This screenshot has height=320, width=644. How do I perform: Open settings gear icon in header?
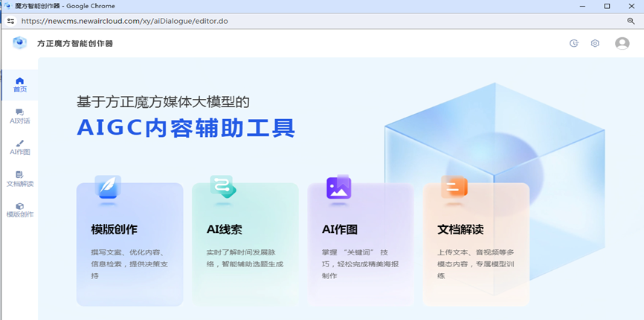[595, 43]
